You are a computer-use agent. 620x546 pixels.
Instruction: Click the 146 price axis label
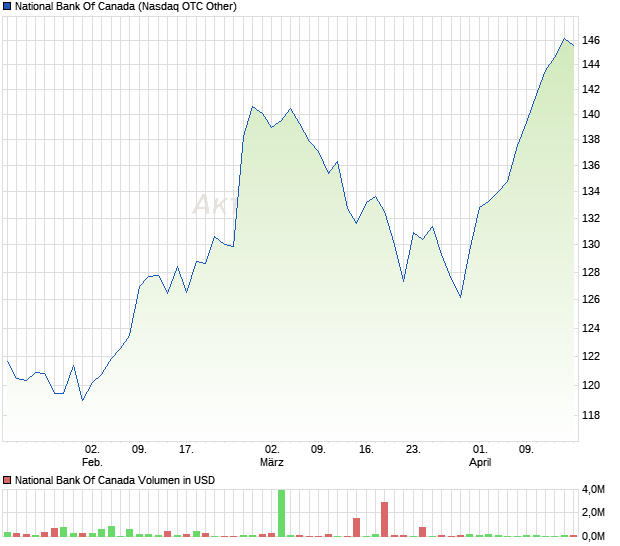coord(591,40)
